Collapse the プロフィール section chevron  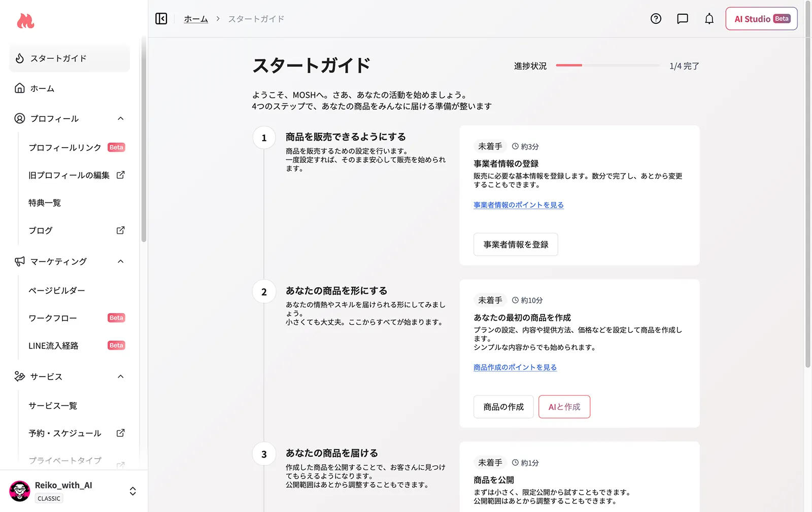[121, 118]
